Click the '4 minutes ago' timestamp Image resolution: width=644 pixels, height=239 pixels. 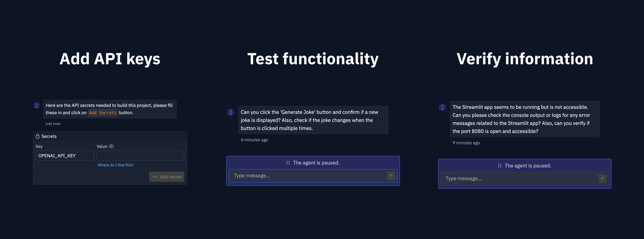(x=254, y=140)
